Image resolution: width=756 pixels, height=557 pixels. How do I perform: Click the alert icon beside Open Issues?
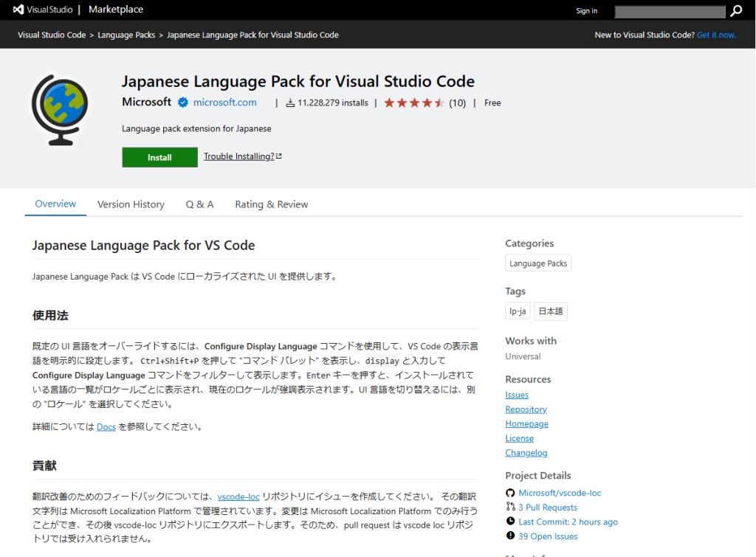[510, 536]
